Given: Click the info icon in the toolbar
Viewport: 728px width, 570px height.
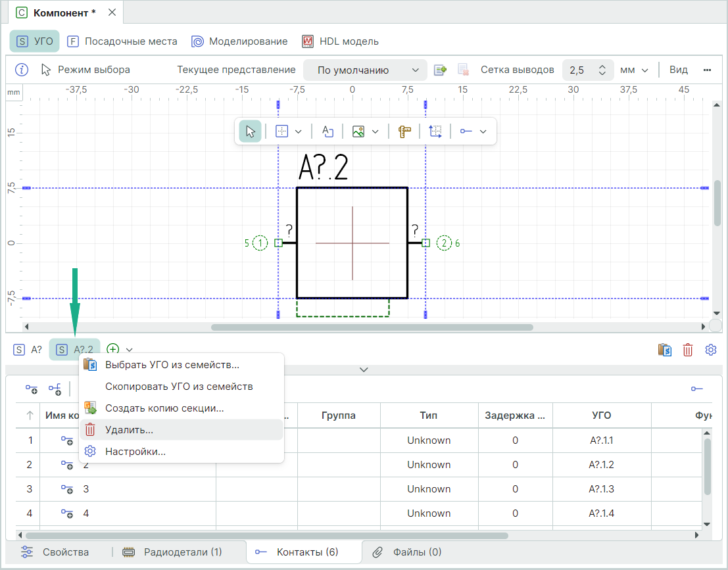Looking at the screenshot, I should pos(22,70).
